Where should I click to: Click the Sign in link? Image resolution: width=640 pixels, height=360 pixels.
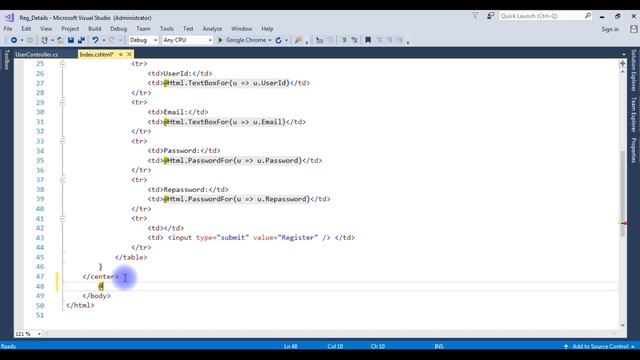point(610,29)
